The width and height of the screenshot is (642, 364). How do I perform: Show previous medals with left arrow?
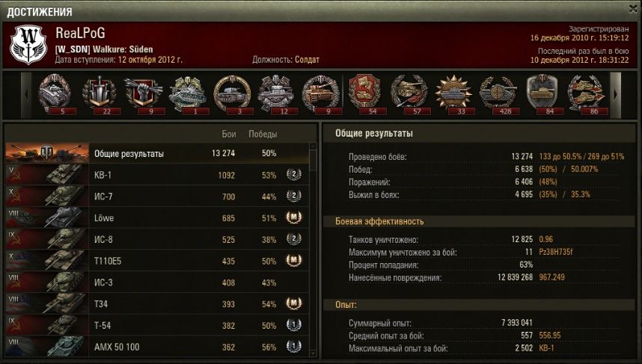tap(26, 95)
